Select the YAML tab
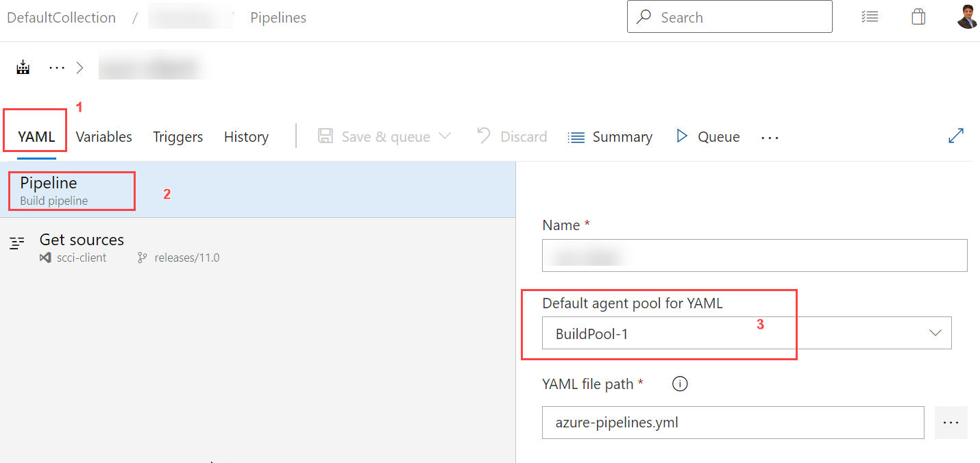 pos(36,137)
